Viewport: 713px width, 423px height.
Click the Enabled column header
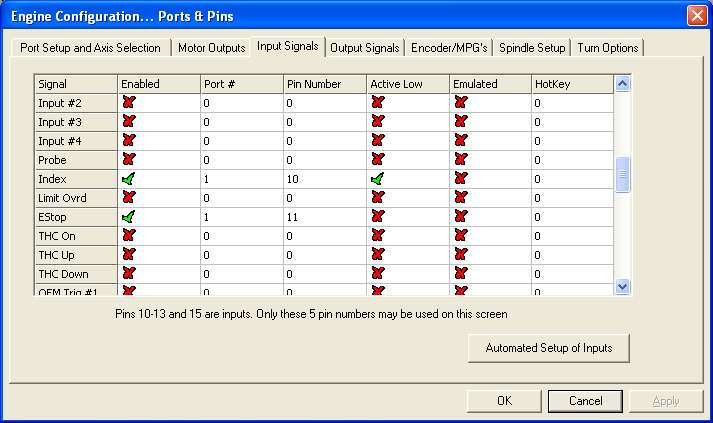click(x=159, y=84)
